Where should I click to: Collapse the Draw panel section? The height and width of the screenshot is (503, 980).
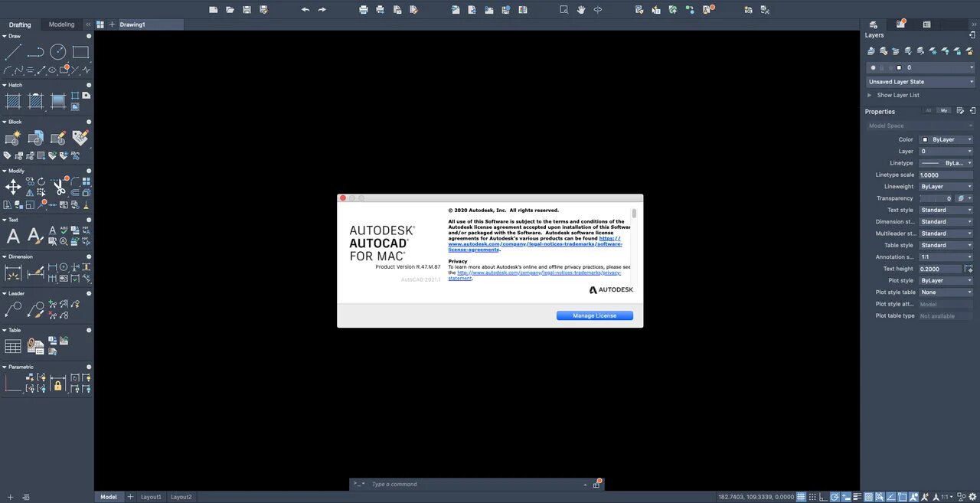tap(3, 36)
